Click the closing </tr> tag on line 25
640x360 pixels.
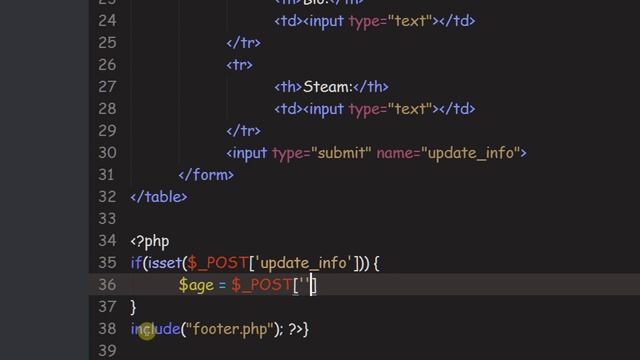coord(244,43)
